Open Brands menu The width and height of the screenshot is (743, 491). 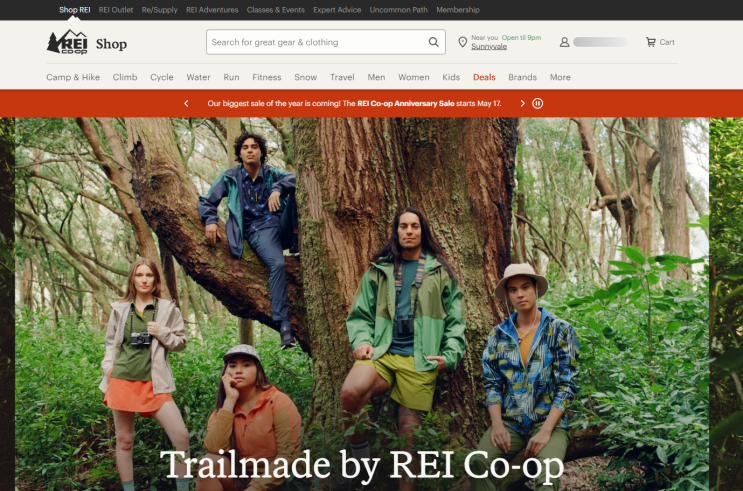523,77
